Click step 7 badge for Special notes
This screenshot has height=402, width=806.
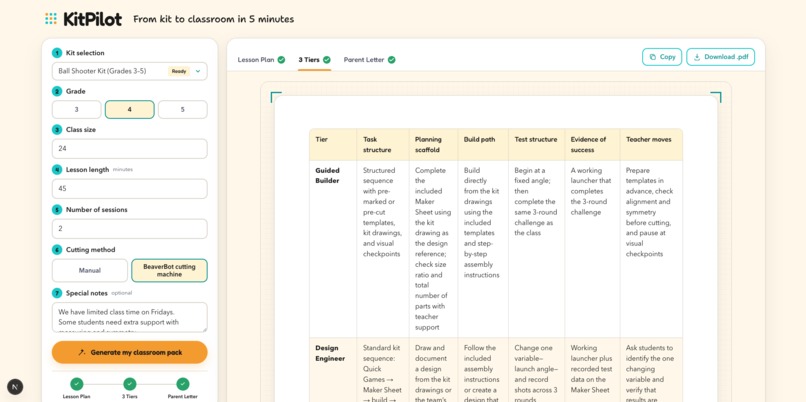pyautogui.click(x=57, y=293)
